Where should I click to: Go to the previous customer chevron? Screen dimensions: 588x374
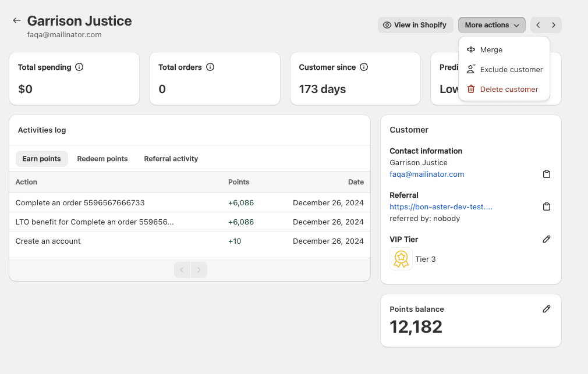539,25
